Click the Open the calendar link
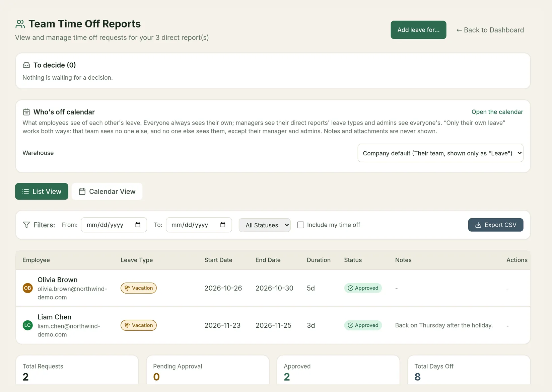552x392 pixels. pyautogui.click(x=497, y=112)
